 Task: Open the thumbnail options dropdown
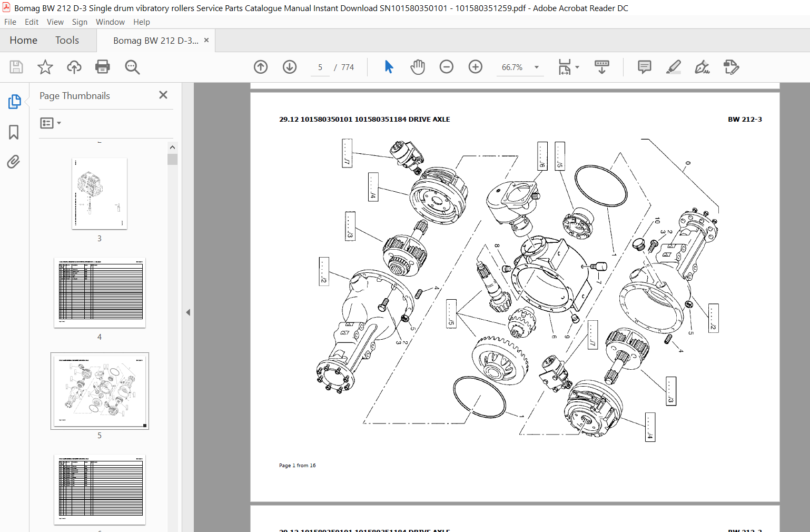pyautogui.click(x=51, y=123)
